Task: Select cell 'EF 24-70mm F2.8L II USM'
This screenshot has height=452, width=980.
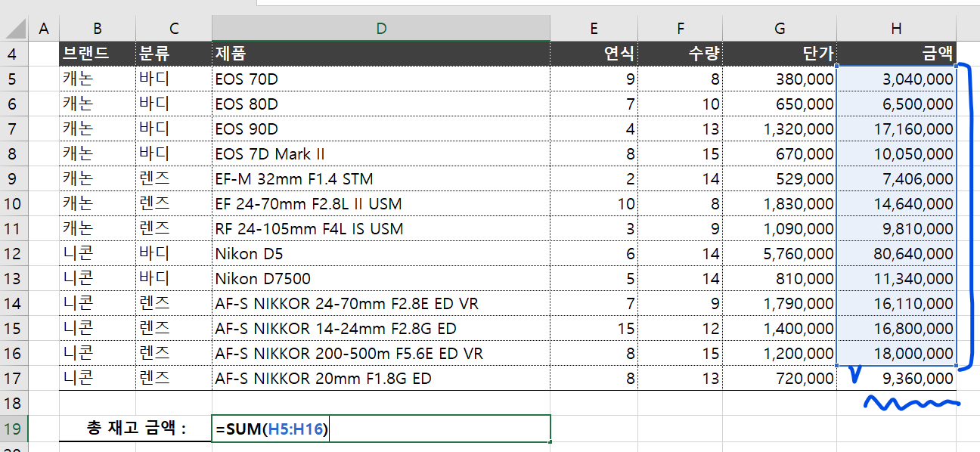Action: [381, 203]
